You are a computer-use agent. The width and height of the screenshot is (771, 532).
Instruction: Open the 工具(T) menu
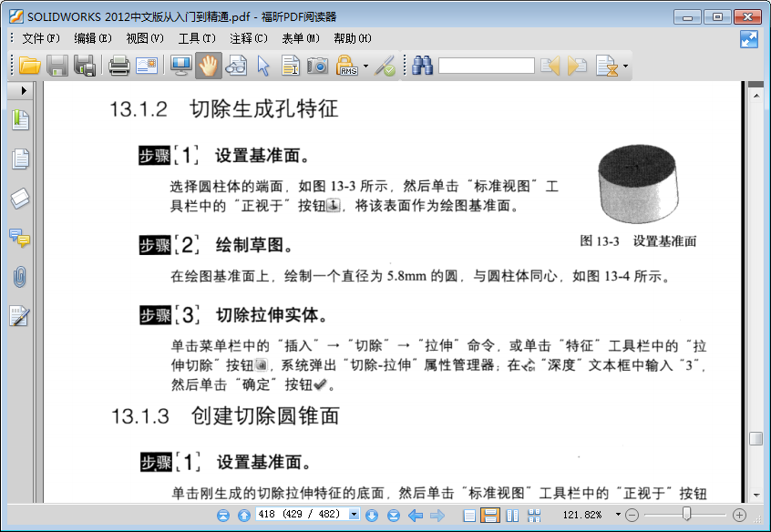tap(197, 38)
